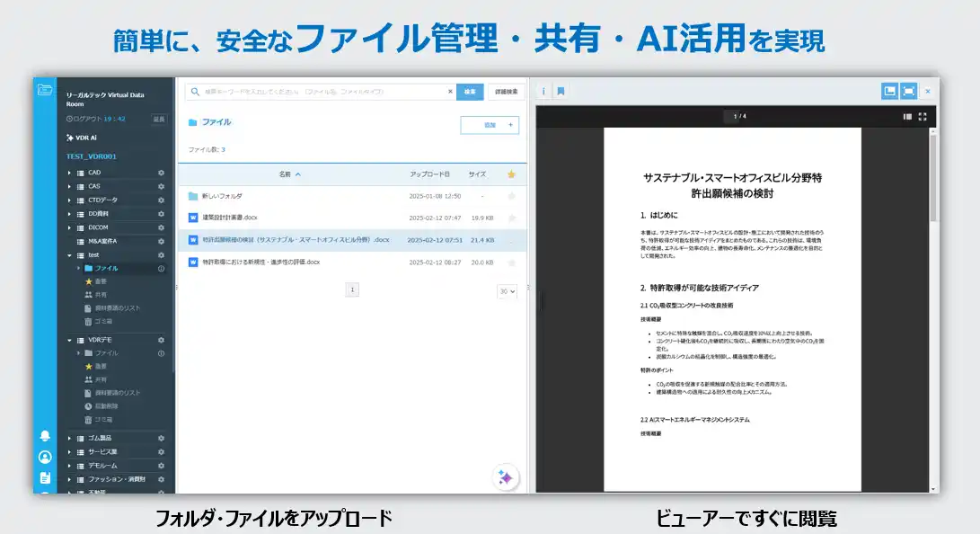Open ゴミ箱 under the VDRデモ room
980x534 pixels.
tap(104, 419)
